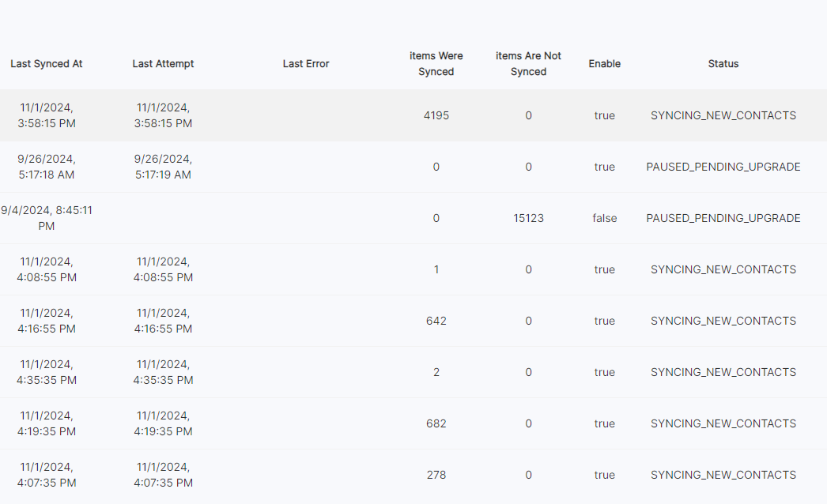Click Last Attempt cell showing 4:35:35 PM
Viewport: 827px width, 504px height.
(163, 372)
